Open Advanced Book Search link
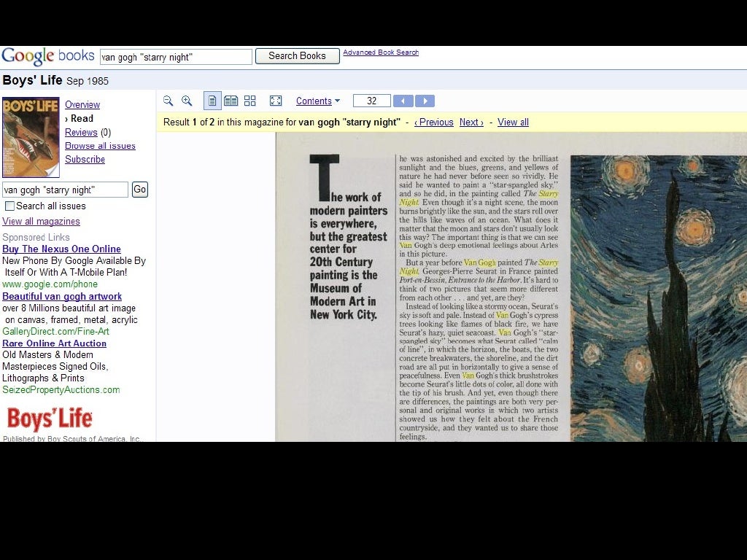747x560 pixels. point(381,52)
